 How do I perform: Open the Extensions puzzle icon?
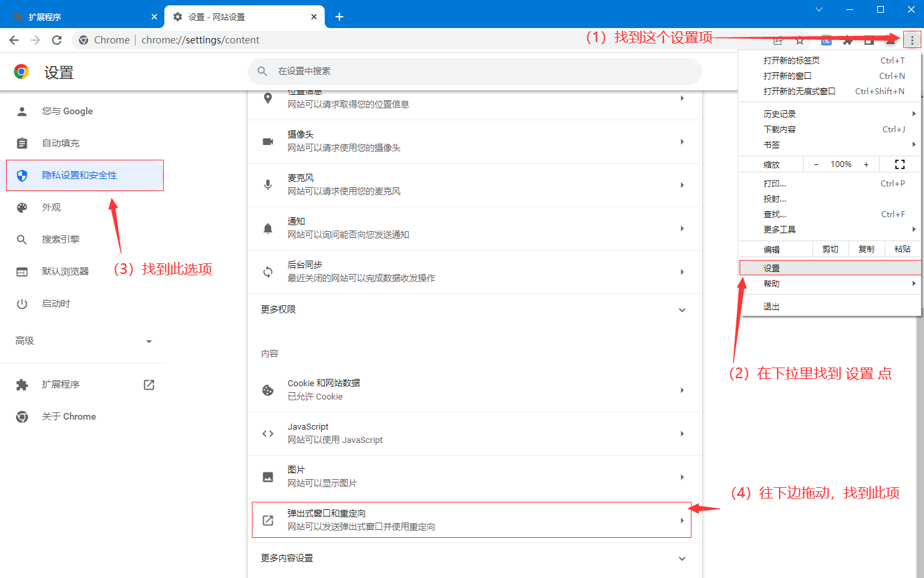point(848,40)
